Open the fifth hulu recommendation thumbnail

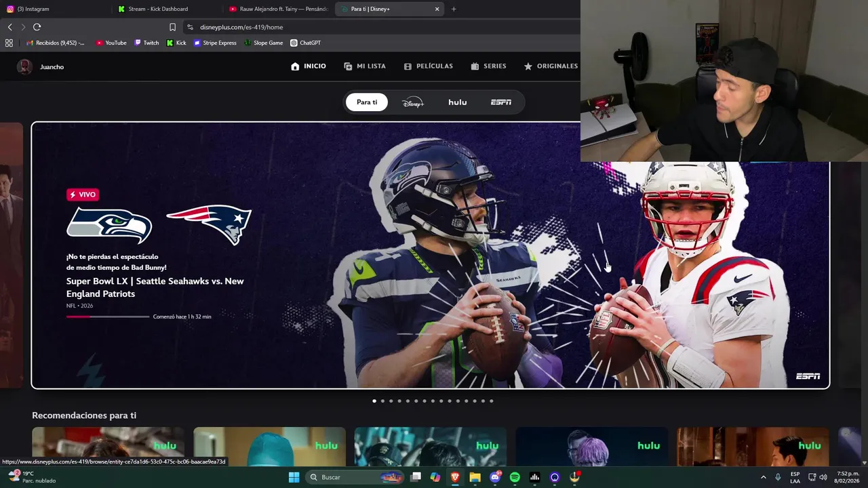[x=753, y=447]
